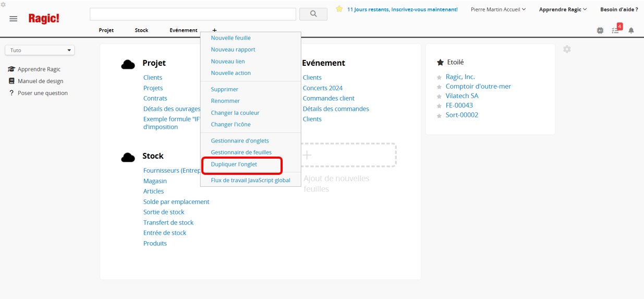Switch to the Projet tab
This screenshot has width=644, height=299.
(x=106, y=30)
